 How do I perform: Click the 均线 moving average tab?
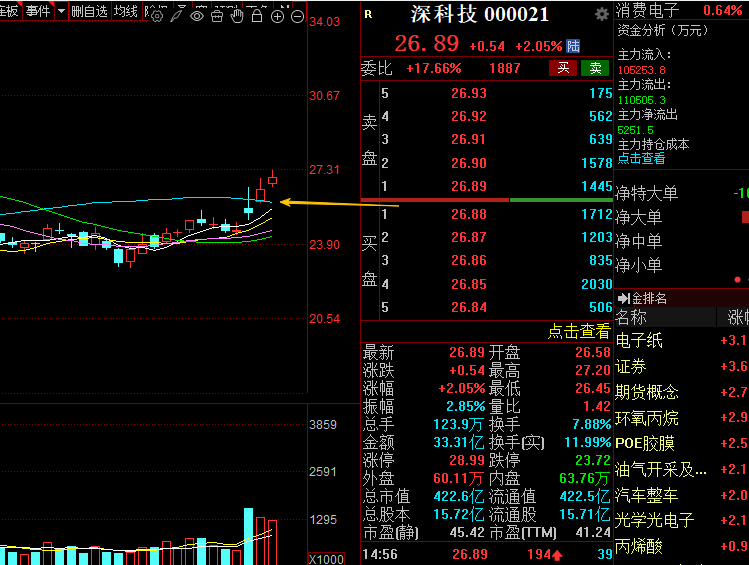click(x=125, y=11)
